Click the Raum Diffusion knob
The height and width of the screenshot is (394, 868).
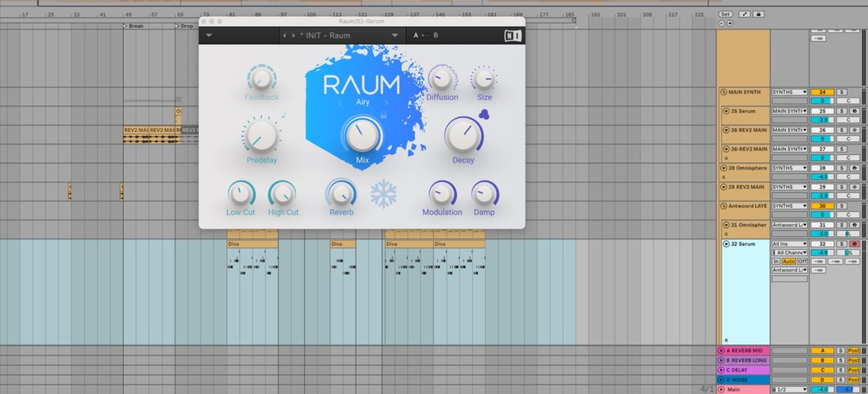tap(442, 79)
